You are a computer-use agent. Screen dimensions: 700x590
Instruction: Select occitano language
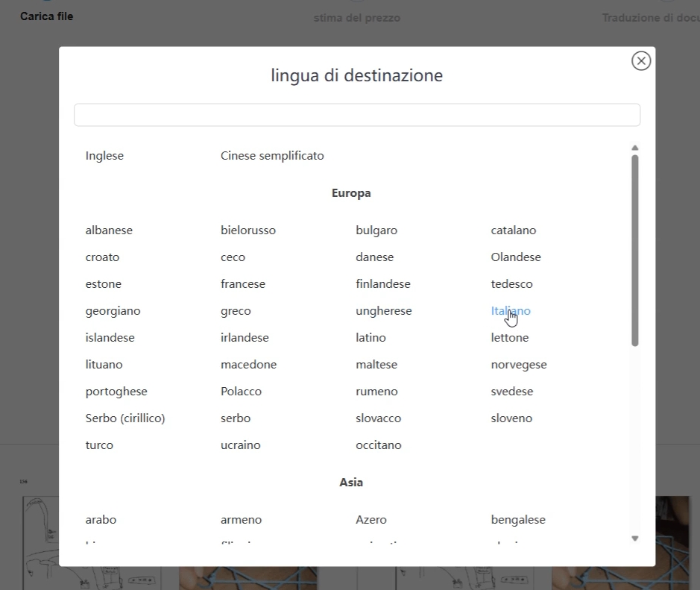click(x=379, y=445)
